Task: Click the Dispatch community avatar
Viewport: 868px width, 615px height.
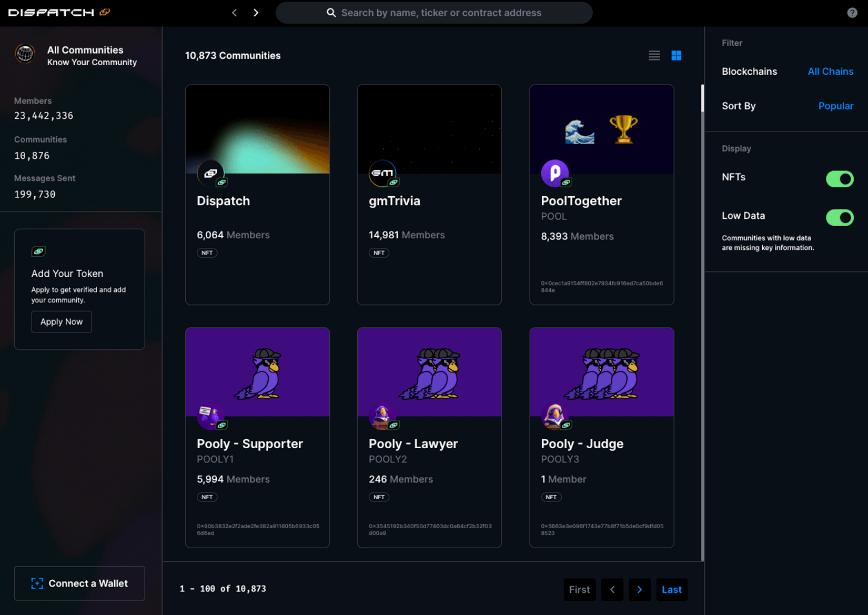Action: [210, 173]
